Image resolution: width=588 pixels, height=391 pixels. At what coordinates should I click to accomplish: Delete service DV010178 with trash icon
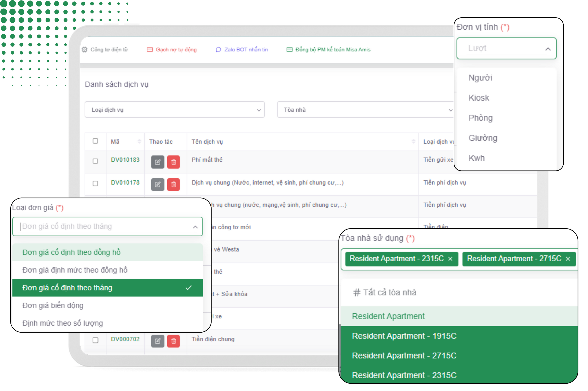(174, 184)
